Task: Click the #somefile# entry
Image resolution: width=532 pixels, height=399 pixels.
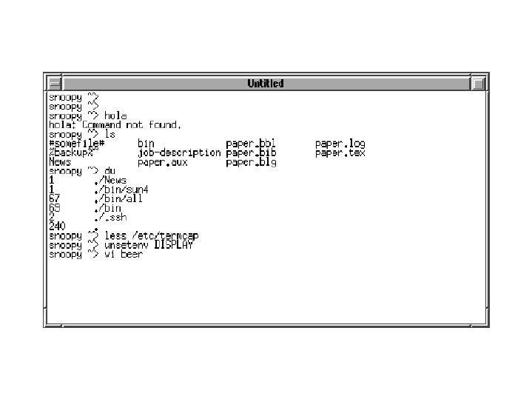Action: click(x=77, y=144)
